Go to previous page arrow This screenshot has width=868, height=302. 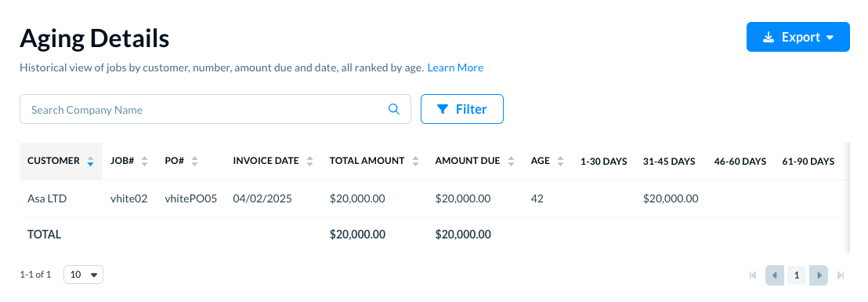click(x=775, y=275)
